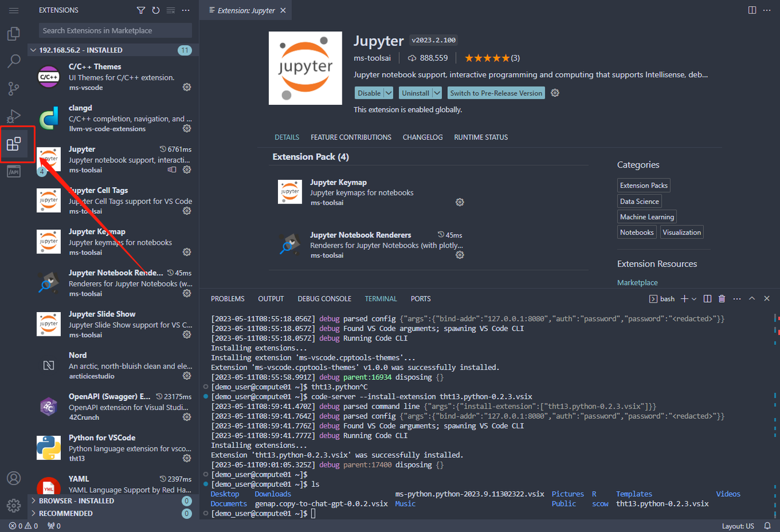Click the filter extensions funnel icon
The width and height of the screenshot is (780, 532).
[x=141, y=10]
